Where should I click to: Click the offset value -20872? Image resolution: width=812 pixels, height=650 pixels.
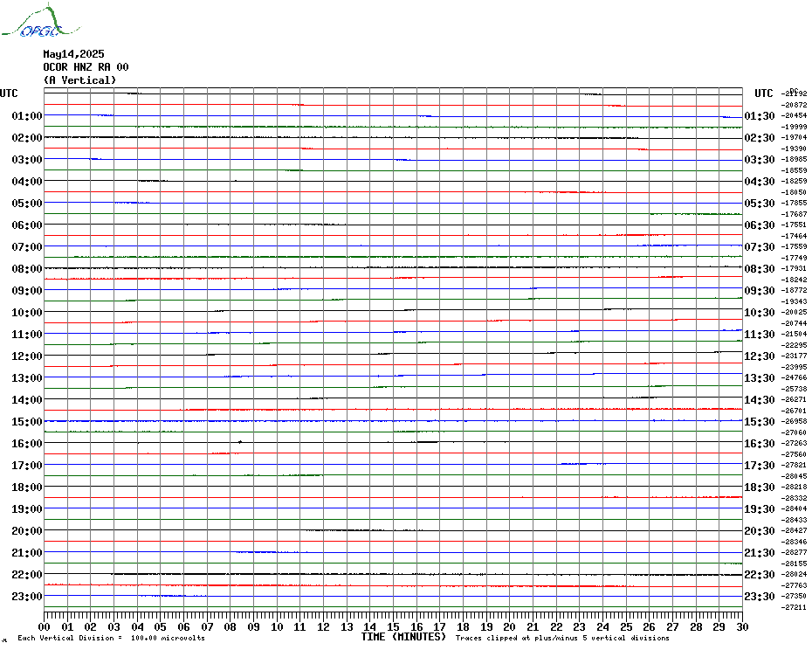794,105
